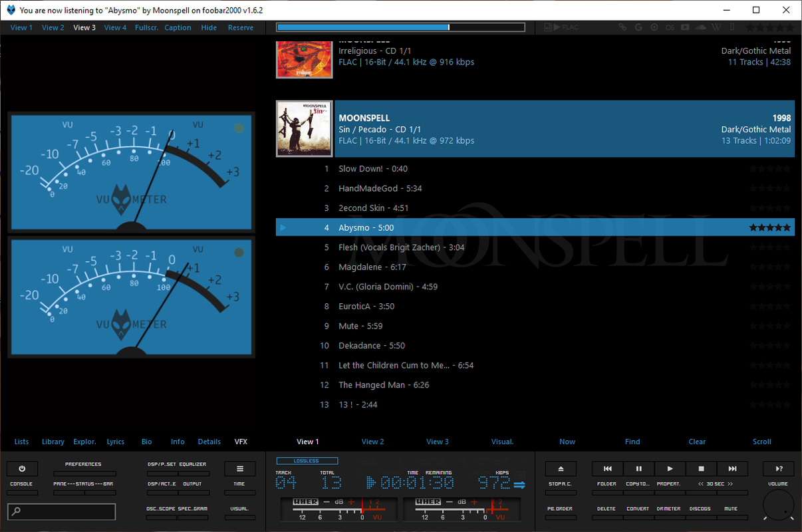Click the Clear link above controls
Screen dimensions: 802x532
698,442
